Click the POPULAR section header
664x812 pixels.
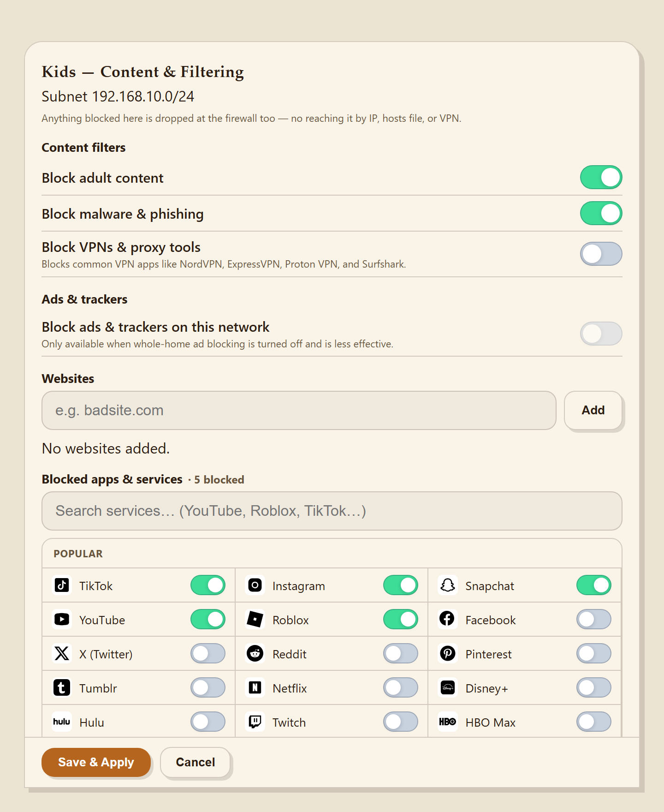pos(78,554)
